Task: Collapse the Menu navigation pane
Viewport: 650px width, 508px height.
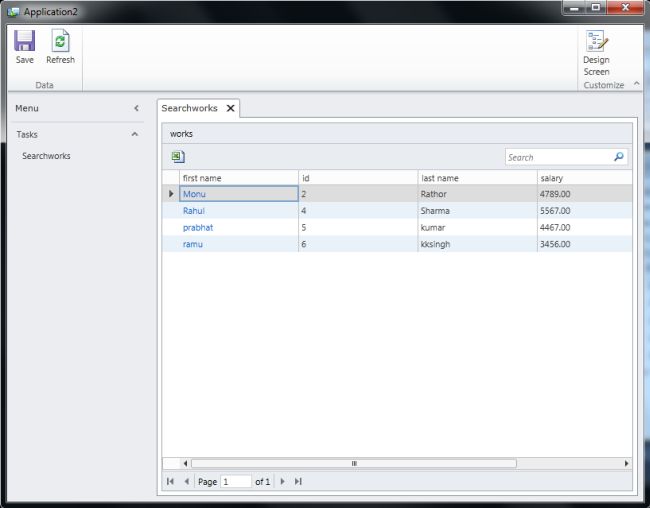Action: coord(136,108)
